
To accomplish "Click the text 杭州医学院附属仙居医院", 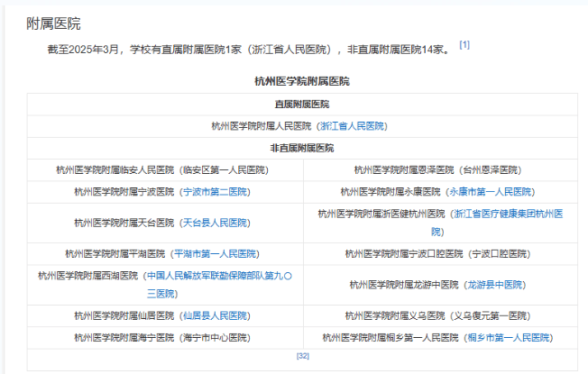I will tap(124, 316).
